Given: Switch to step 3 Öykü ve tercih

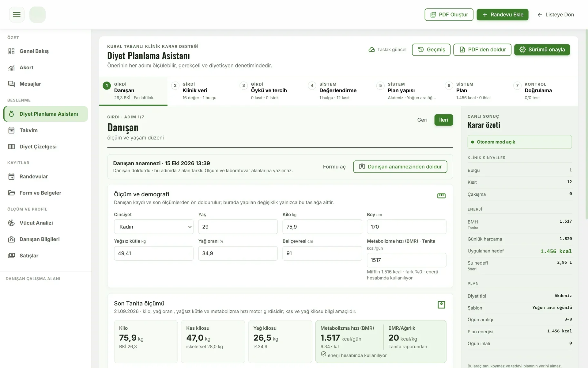Looking at the screenshot, I should [270, 91].
